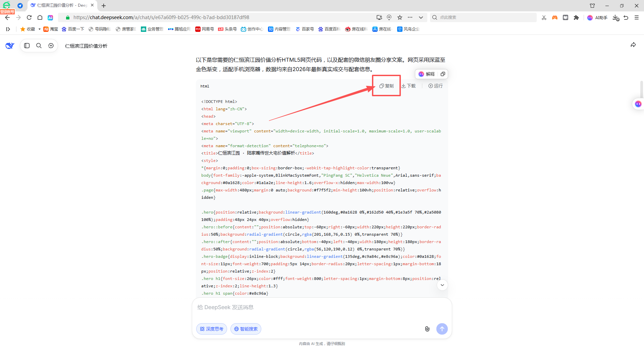Image resolution: width=644 pixels, height=347 pixels.
Task: Click the address bar URL
Action: click(x=161, y=17)
